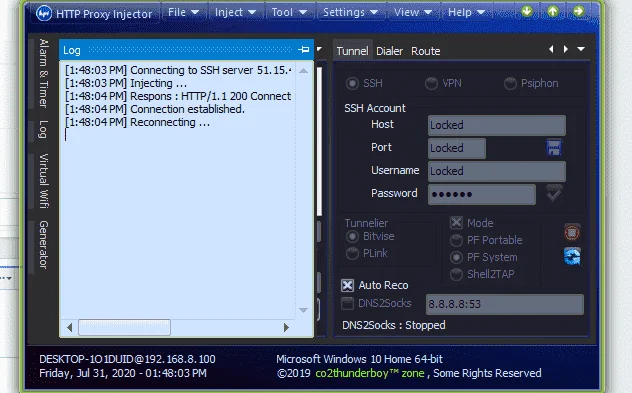
Task: Click the 'HTTP/1.1 200 Connect' response log line
Action: pyautogui.click(x=178, y=96)
